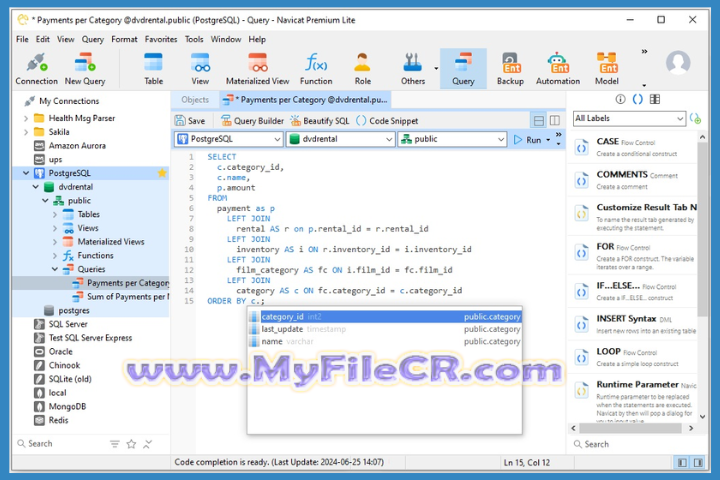Open the Automation toolbar icon

pos(558,69)
